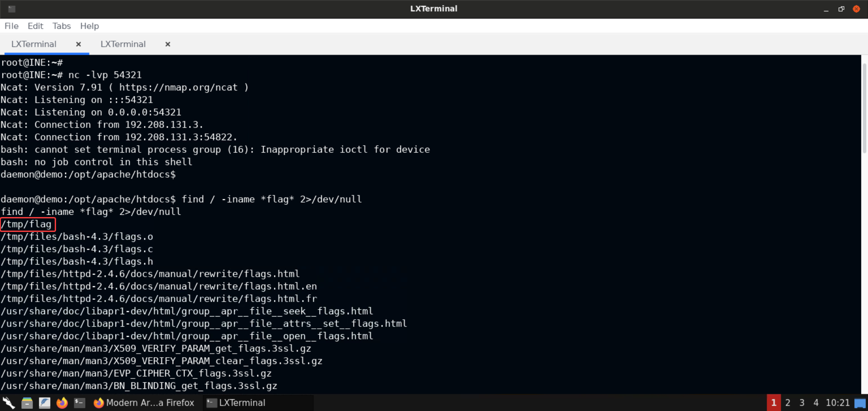Switch to workspace 1
This screenshot has height=411, width=868.
tap(774, 402)
